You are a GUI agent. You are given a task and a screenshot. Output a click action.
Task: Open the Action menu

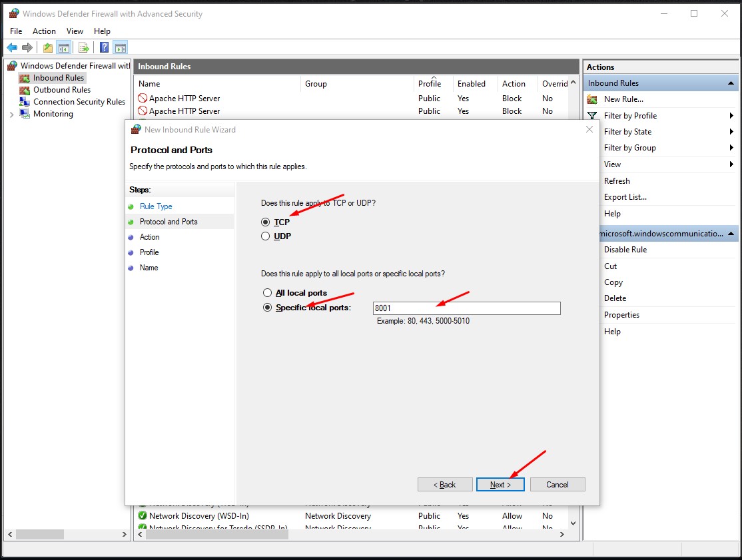(x=44, y=31)
